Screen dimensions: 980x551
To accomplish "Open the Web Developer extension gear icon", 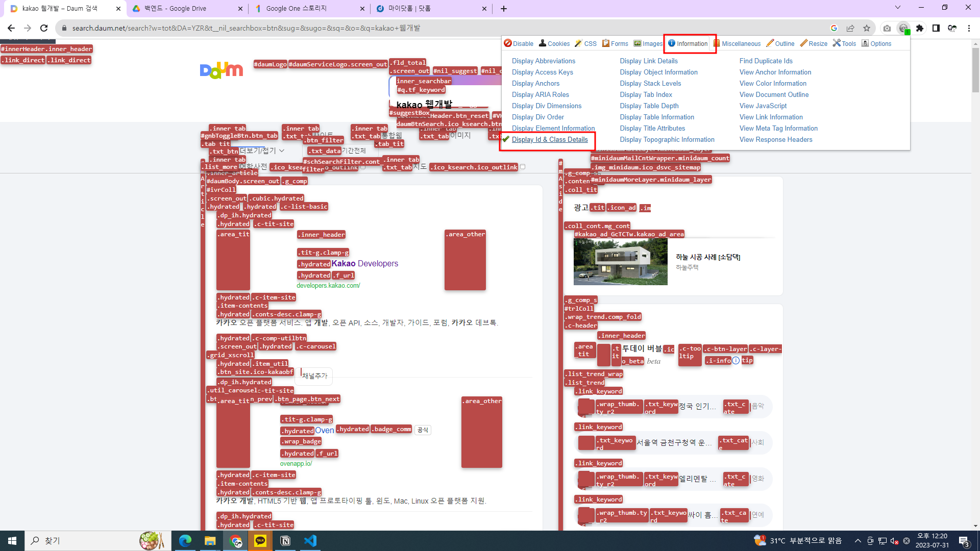I will coord(903,28).
